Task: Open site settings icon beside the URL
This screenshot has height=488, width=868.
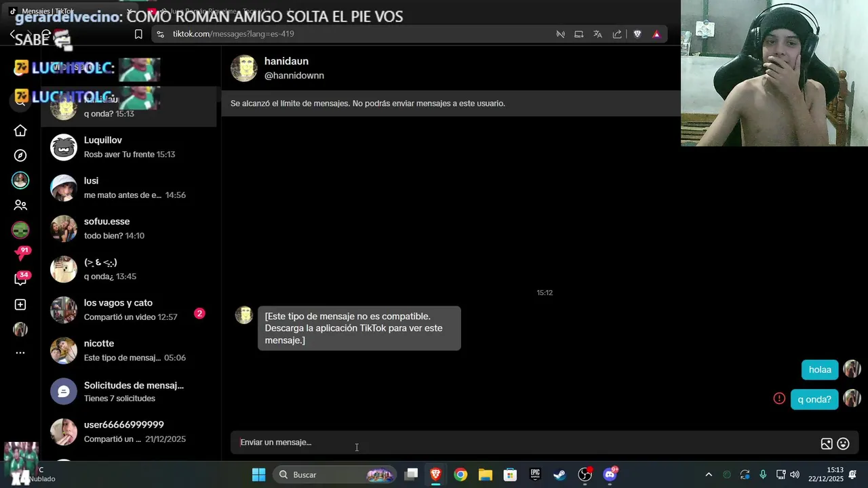Action: tap(160, 34)
